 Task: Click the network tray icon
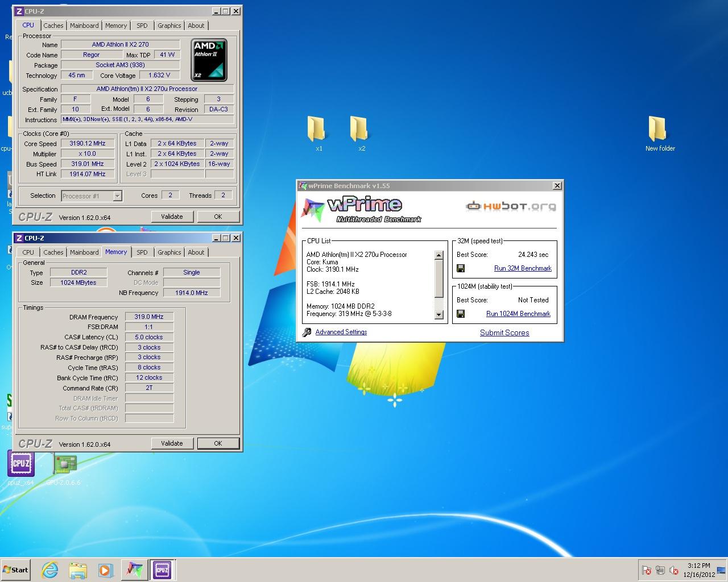click(660, 570)
